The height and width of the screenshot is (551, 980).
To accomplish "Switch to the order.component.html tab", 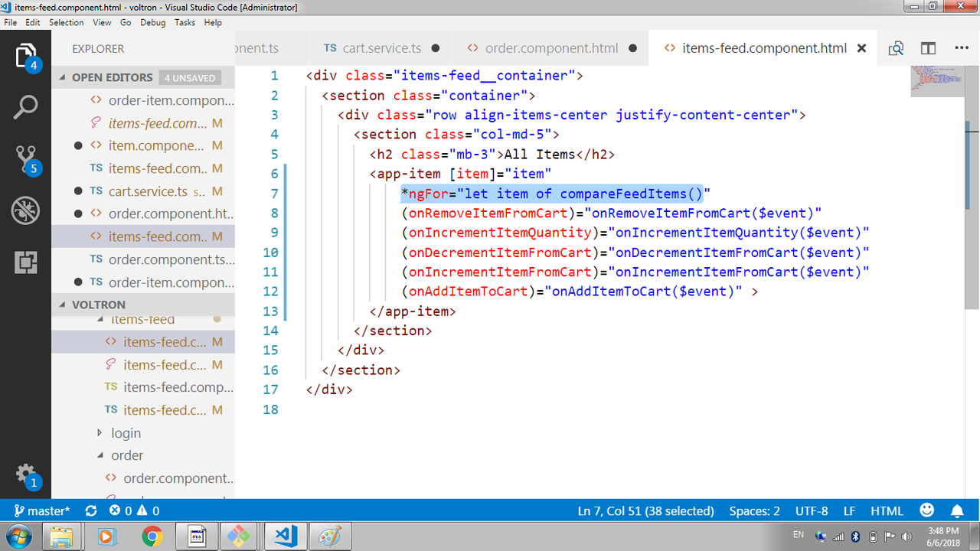I will pos(550,48).
